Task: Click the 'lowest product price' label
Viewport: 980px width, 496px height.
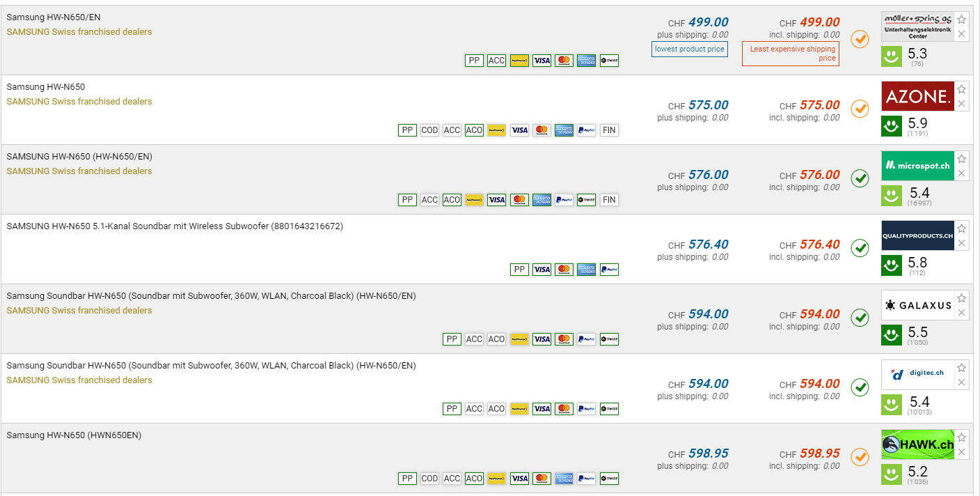Action: 690,49
